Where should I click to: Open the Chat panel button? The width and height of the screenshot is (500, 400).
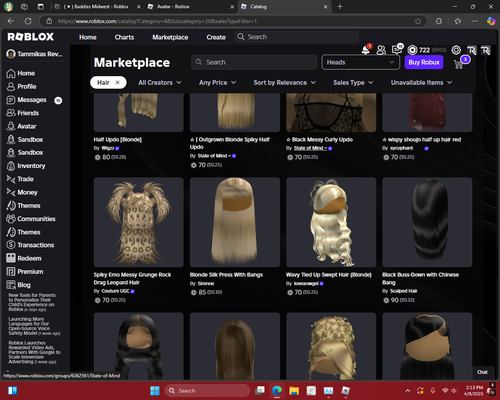pyautogui.click(x=482, y=372)
